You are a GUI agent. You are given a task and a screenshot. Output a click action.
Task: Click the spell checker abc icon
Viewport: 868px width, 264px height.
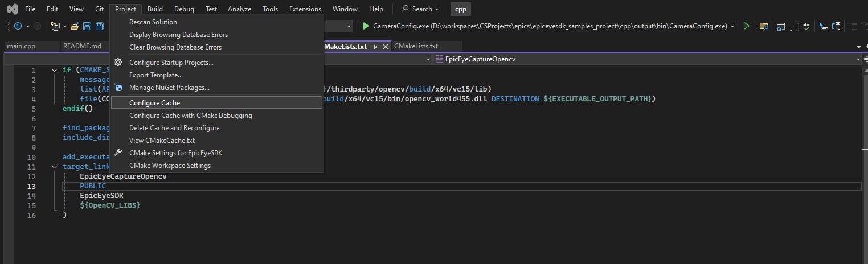[806, 26]
